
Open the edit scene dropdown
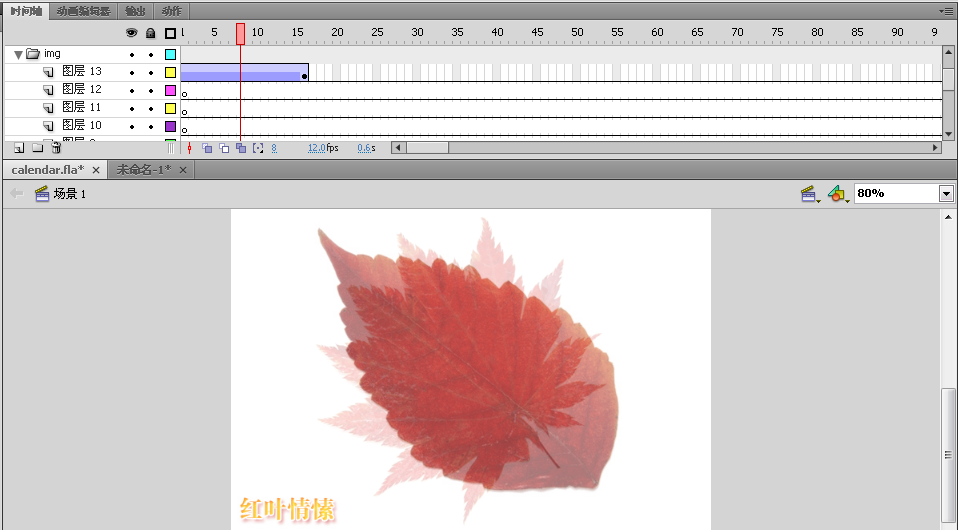click(810, 194)
